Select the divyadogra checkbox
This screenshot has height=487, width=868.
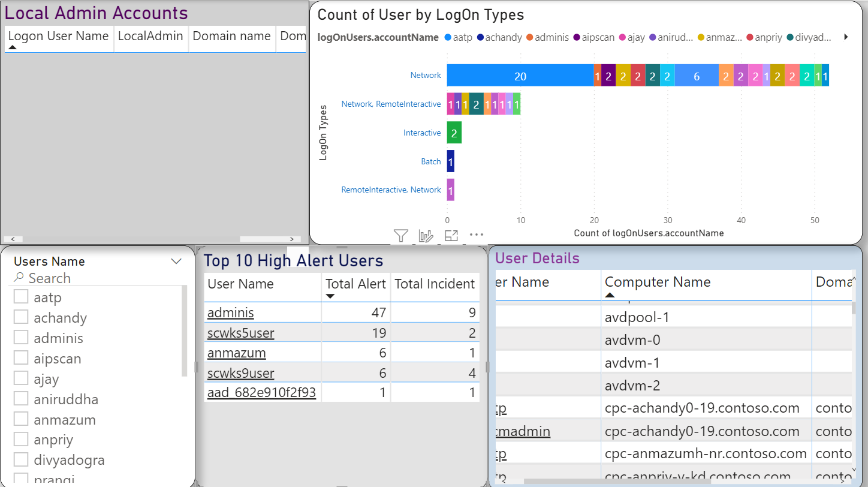point(21,460)
